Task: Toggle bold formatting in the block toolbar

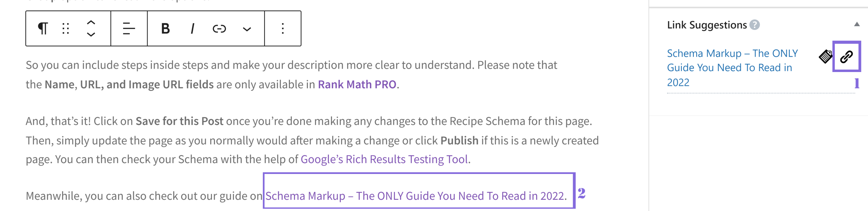Action: (x=165, y=29)
